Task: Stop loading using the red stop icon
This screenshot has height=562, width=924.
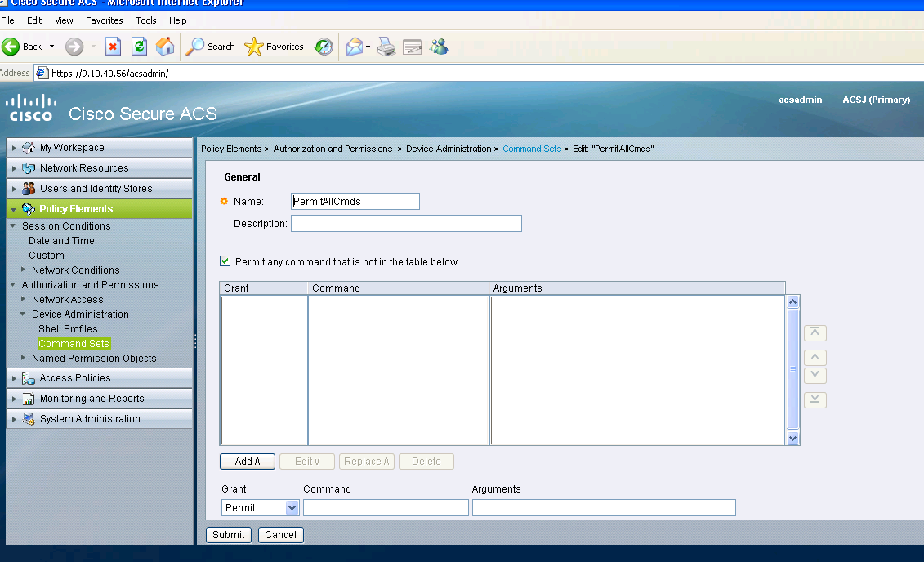Action: [114, 47]
